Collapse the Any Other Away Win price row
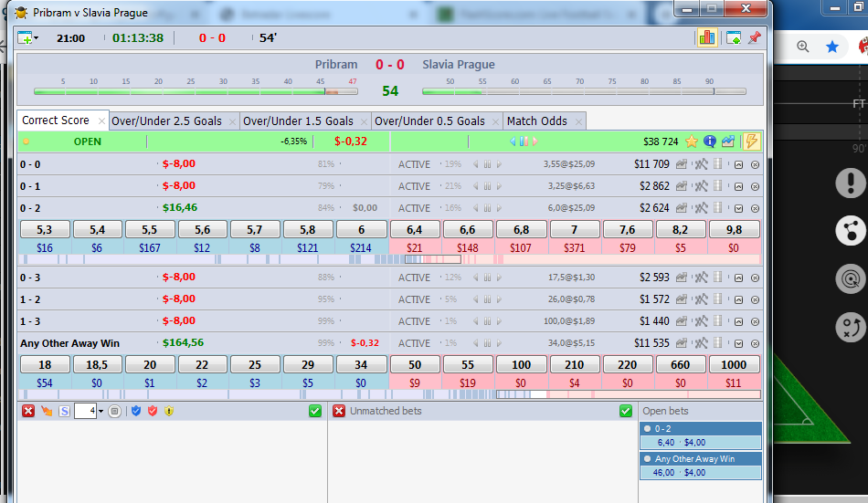This screenshot has height=503, width=868. tap(738, 343)
